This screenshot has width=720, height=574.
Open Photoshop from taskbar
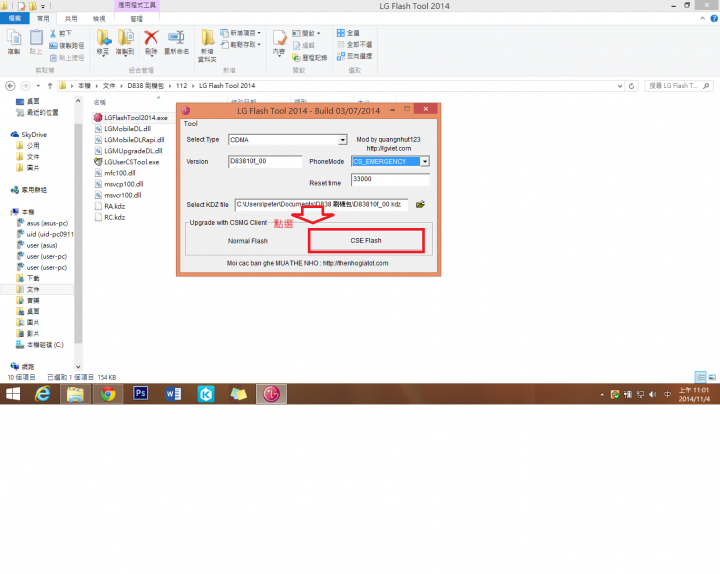[140, 394]
